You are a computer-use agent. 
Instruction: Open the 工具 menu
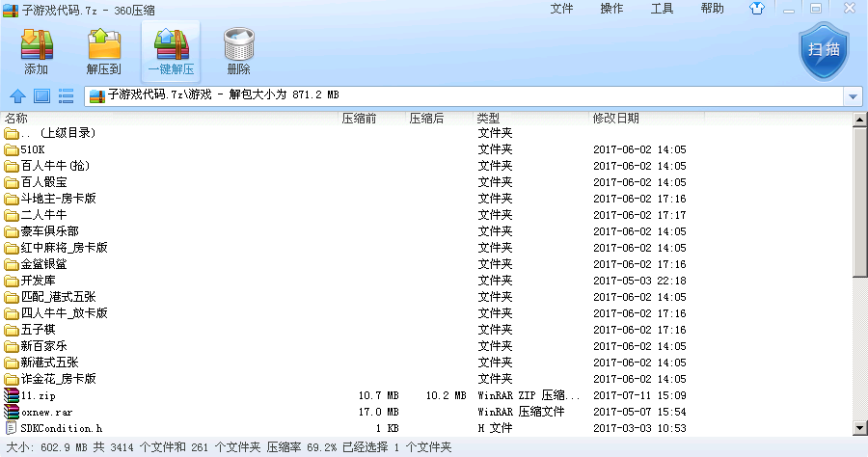click(662, 9)
